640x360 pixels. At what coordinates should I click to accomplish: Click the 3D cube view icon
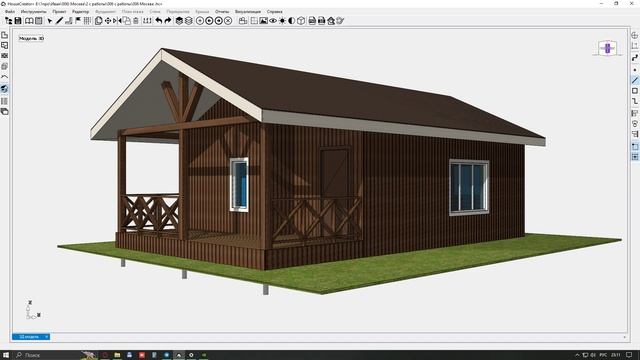(x=301, y=20)
